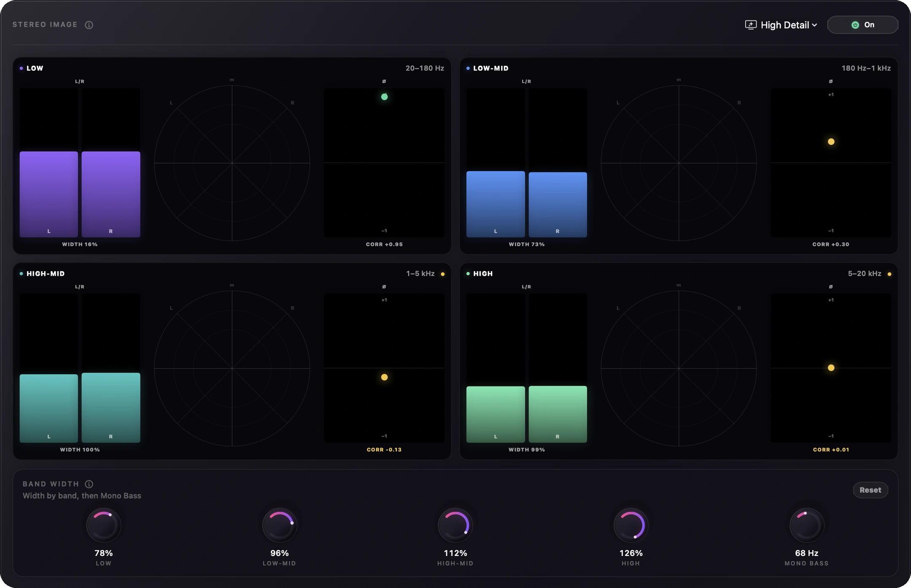This screenshot has width=911, height=588.
Task: Click the 20–180 Hz range label
Action: [x=425, y=68]
